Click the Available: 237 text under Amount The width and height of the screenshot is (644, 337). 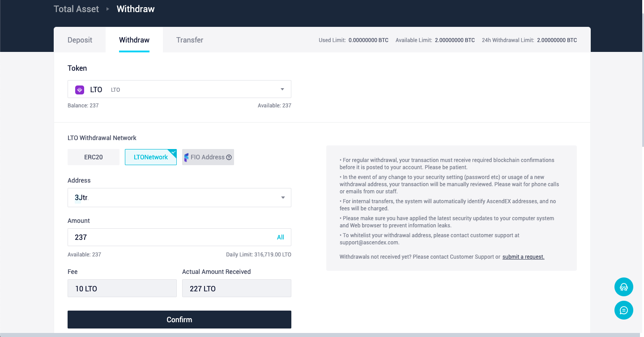point(85,255)
